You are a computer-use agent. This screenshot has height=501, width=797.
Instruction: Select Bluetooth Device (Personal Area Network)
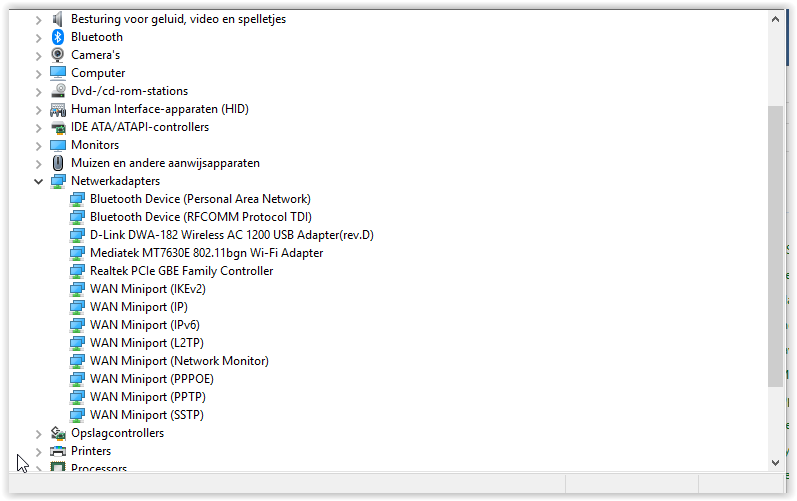coord(200,199)
